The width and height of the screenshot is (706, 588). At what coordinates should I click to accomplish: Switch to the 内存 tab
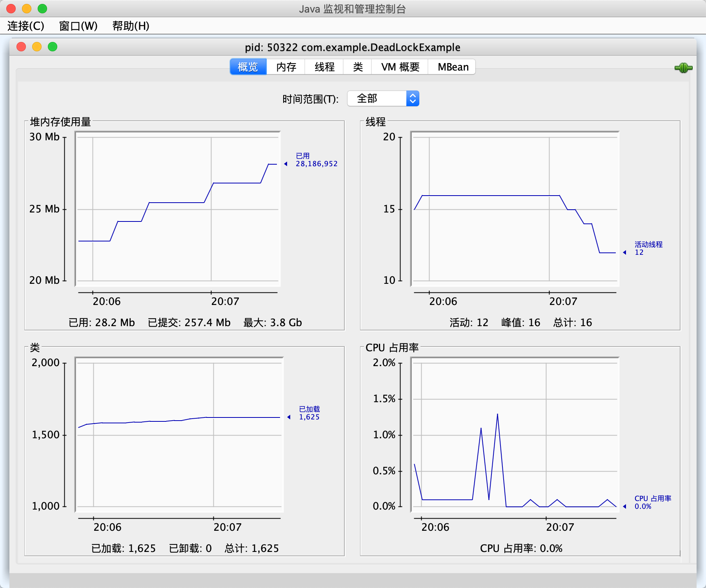[286, 67]
